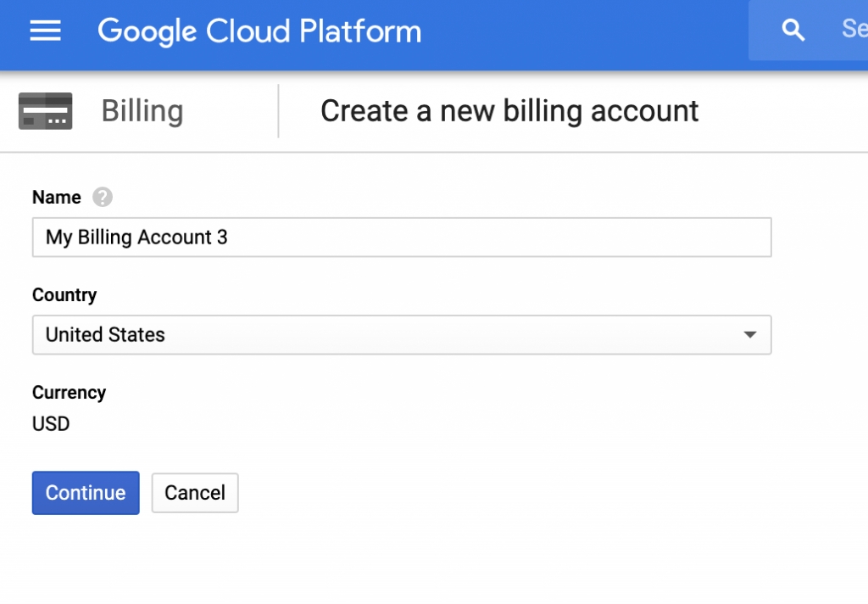Click the search magnifier icon
868x604 pixels.
coord(793,30)
